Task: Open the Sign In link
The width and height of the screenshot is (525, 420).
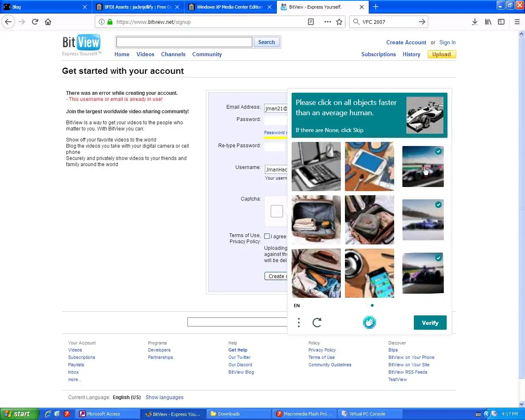Action: click(447, 42)
